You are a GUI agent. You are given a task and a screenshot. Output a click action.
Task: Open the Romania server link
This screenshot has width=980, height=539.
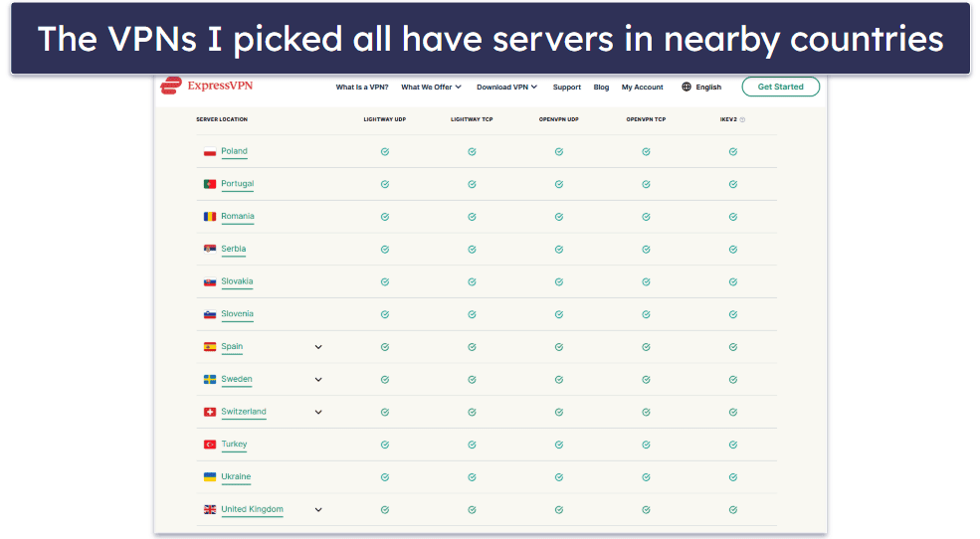pyautogui.click(x=238, y=216)
